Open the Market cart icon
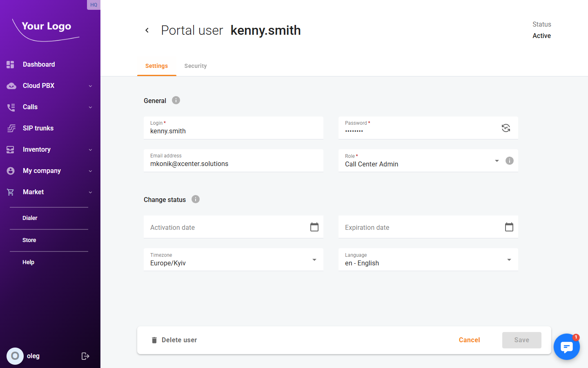588x368 pixels. tap(11, 192)
